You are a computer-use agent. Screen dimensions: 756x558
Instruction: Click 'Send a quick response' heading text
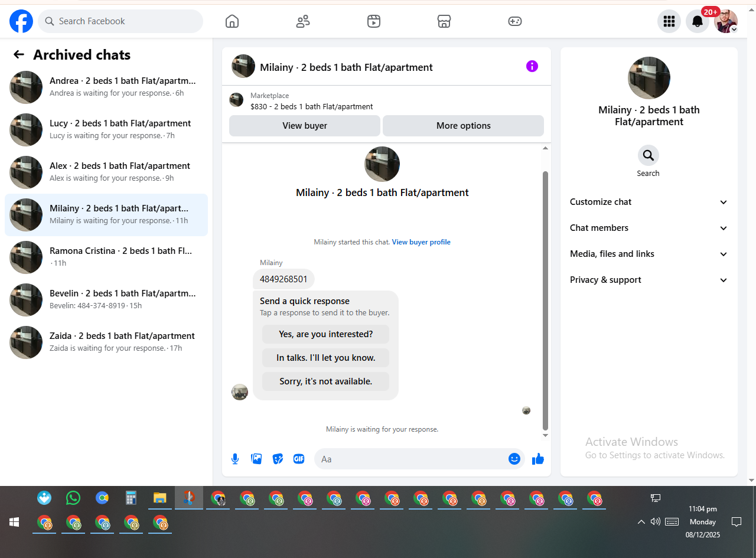pos(305,301)
